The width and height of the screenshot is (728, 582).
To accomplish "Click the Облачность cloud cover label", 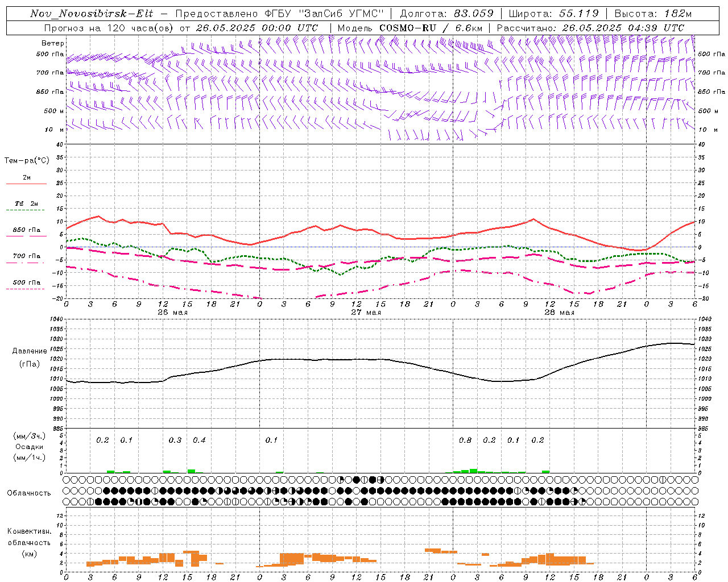I will pos(29,493).
